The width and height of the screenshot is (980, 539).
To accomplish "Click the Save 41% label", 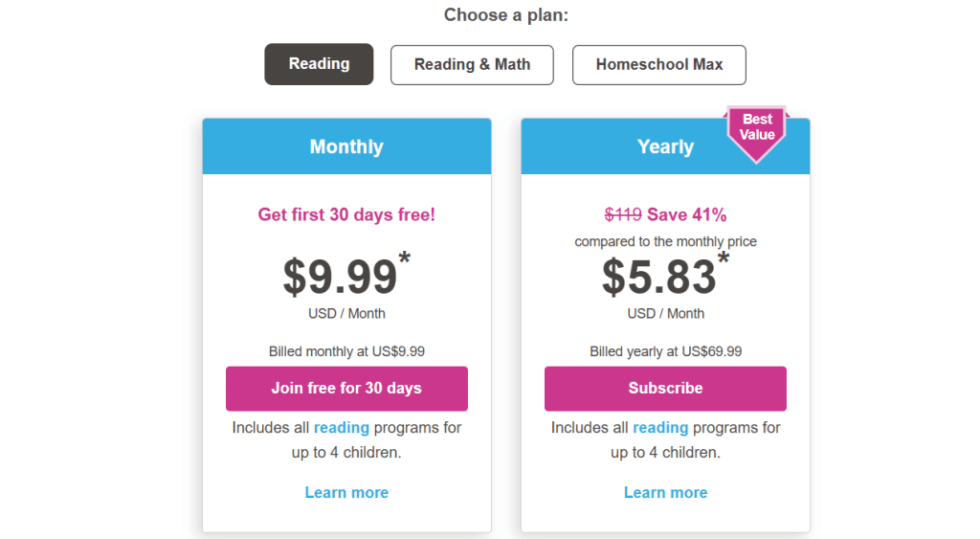I will click(687, 214).
